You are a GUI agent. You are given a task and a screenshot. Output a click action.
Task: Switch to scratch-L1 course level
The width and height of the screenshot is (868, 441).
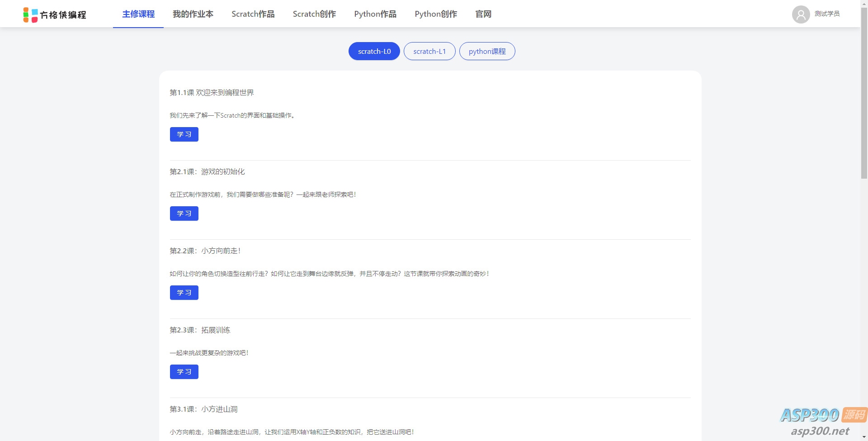[x=429, y=51]
